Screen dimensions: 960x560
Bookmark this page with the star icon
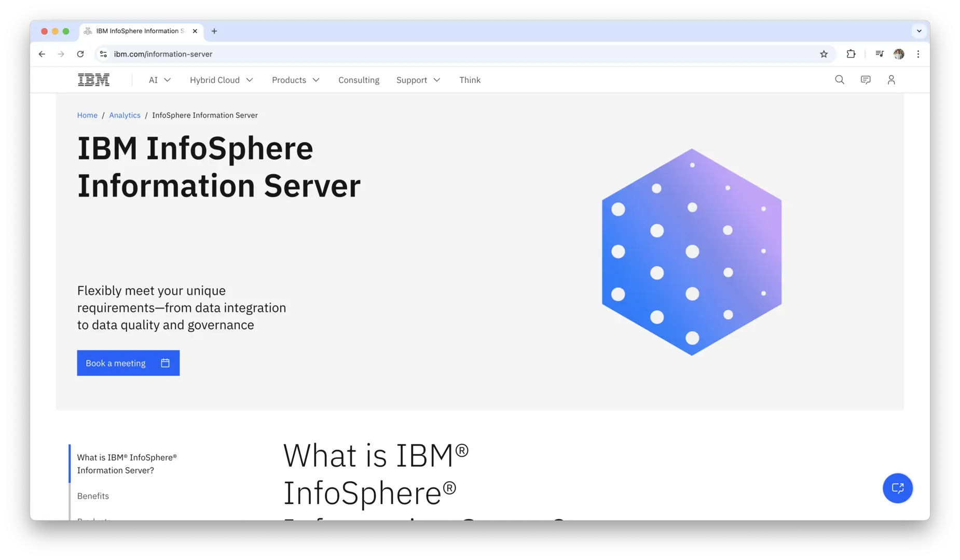click(824, 54)
